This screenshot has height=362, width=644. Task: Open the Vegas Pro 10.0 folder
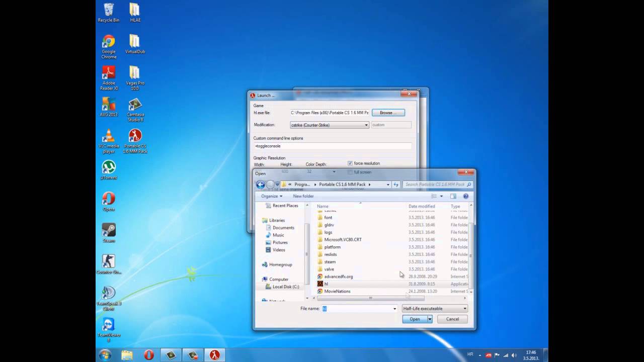(x=135, y=78)
